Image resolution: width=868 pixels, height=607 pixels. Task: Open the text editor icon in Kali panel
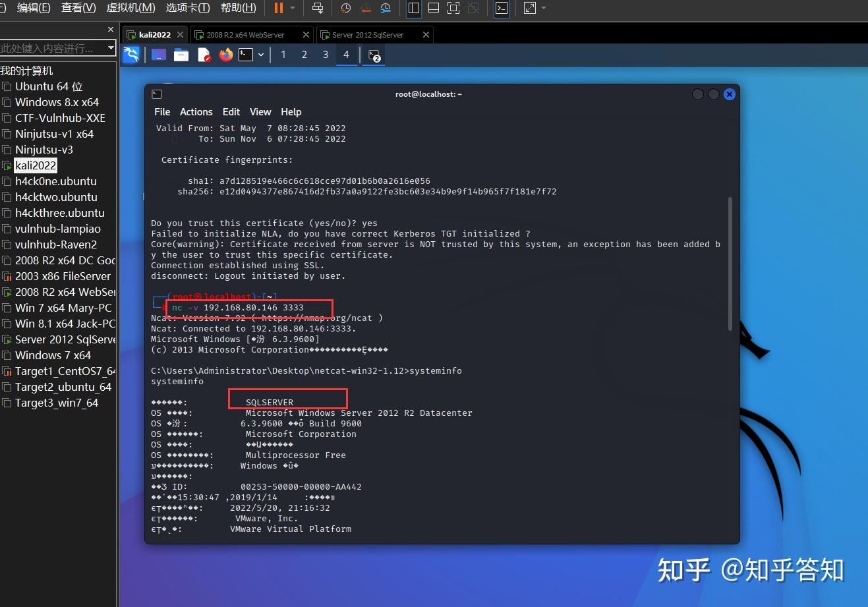tap(202, 55)
